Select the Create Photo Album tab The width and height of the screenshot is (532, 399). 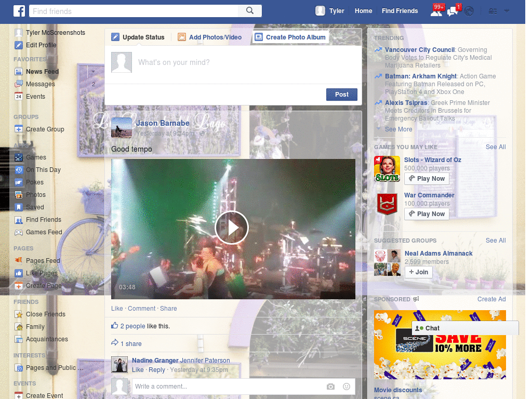point(290,37)
